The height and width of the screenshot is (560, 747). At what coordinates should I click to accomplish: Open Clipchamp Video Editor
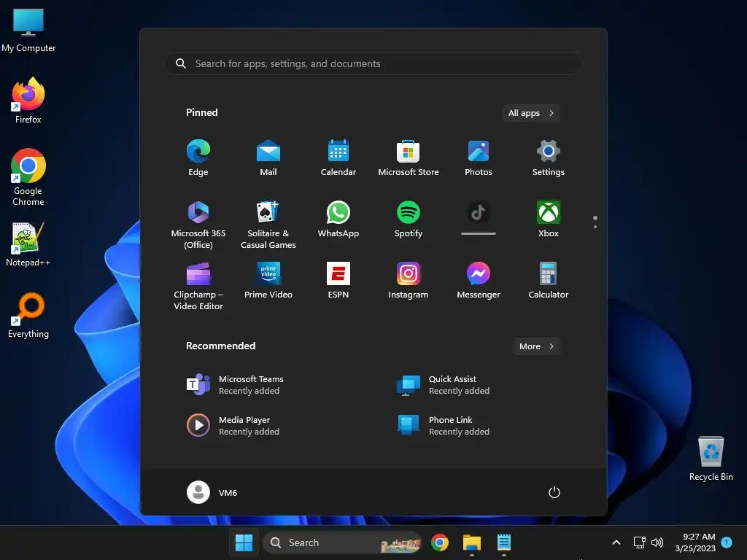(198, 286)
